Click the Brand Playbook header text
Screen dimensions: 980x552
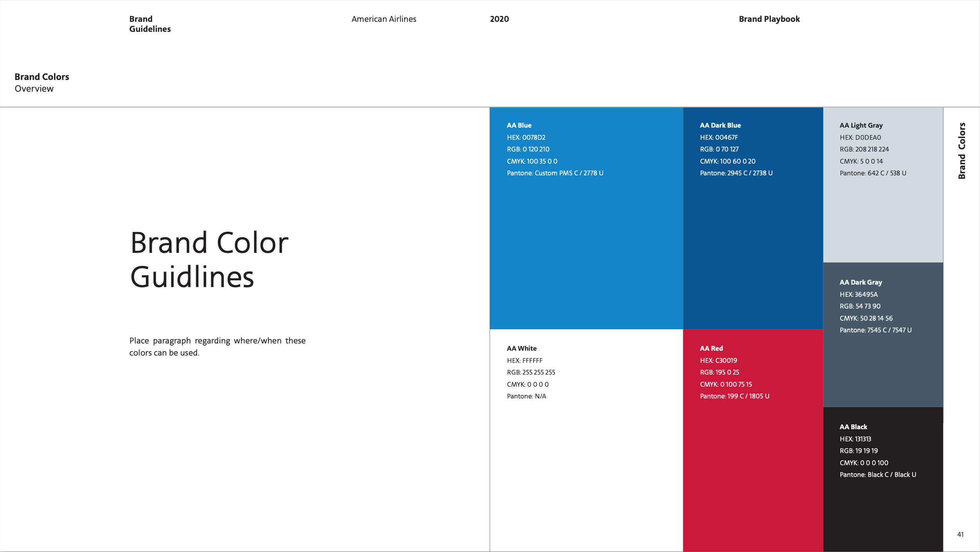pos(769,19)
